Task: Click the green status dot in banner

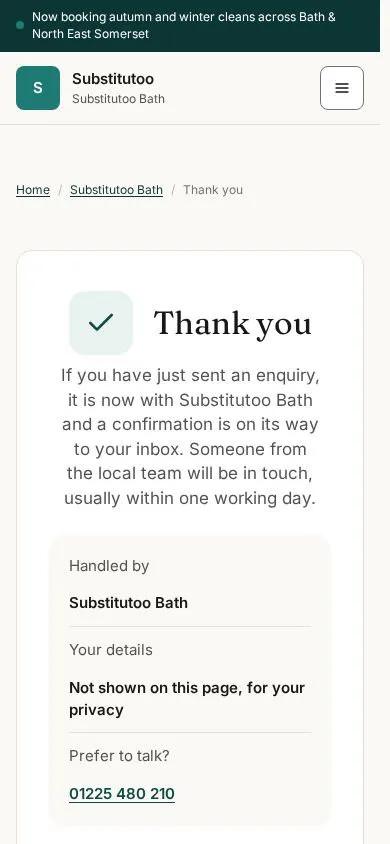Action: point(20,25)
